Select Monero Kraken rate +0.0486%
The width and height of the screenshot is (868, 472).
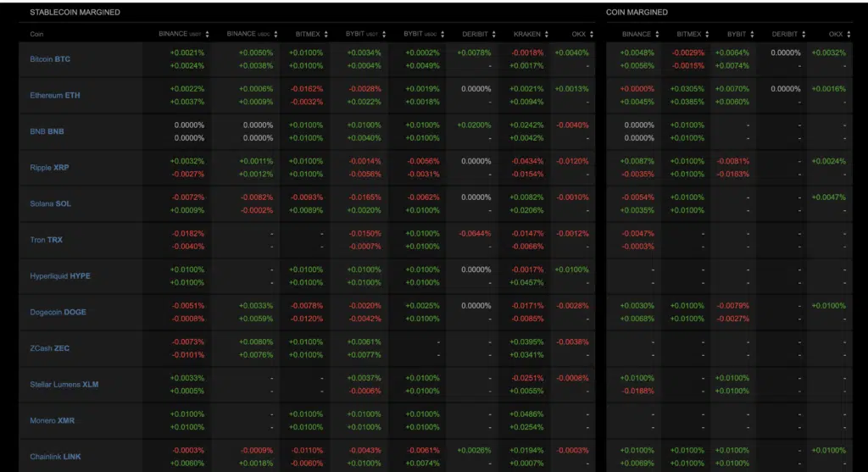click(526, 414)
